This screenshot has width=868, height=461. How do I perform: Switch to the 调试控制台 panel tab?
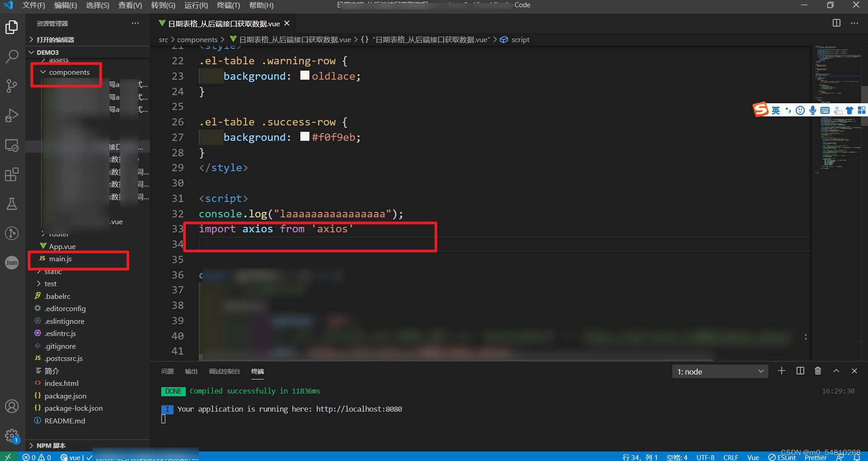(224, 371)
